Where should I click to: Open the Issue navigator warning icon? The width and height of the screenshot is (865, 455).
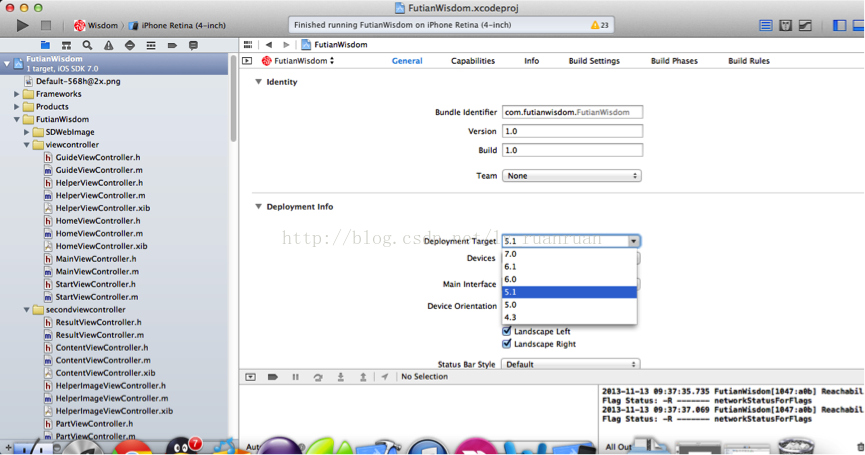[x=109, y=45]
